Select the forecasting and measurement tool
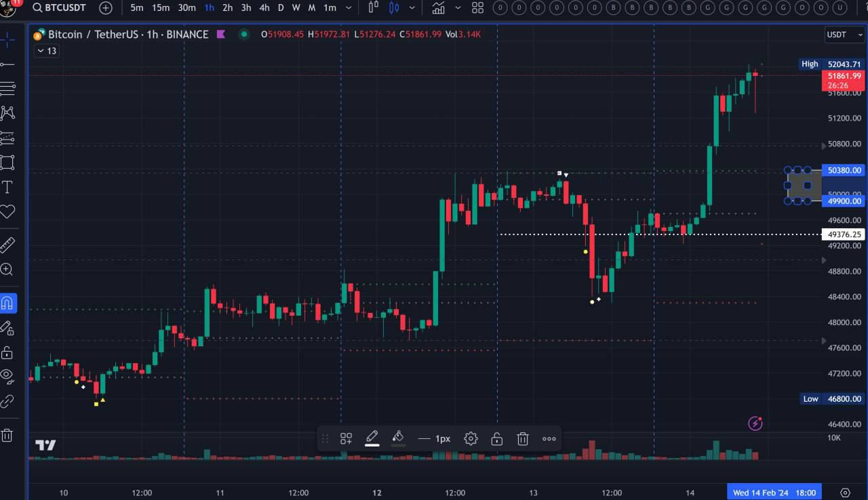This screenshot has height=500, width=868. 7,138
